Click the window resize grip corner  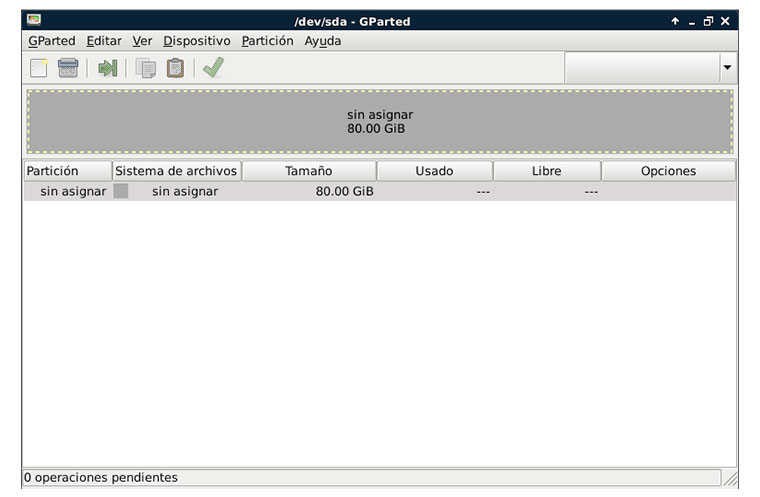[730, 479]
